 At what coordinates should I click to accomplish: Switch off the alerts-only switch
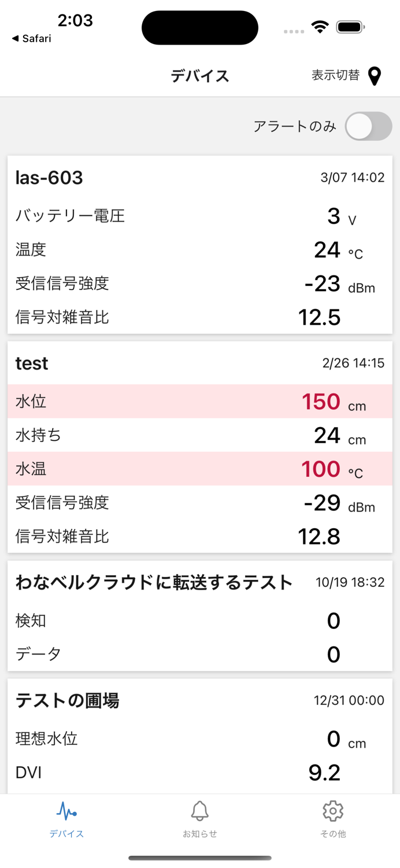tap(368, 126)
